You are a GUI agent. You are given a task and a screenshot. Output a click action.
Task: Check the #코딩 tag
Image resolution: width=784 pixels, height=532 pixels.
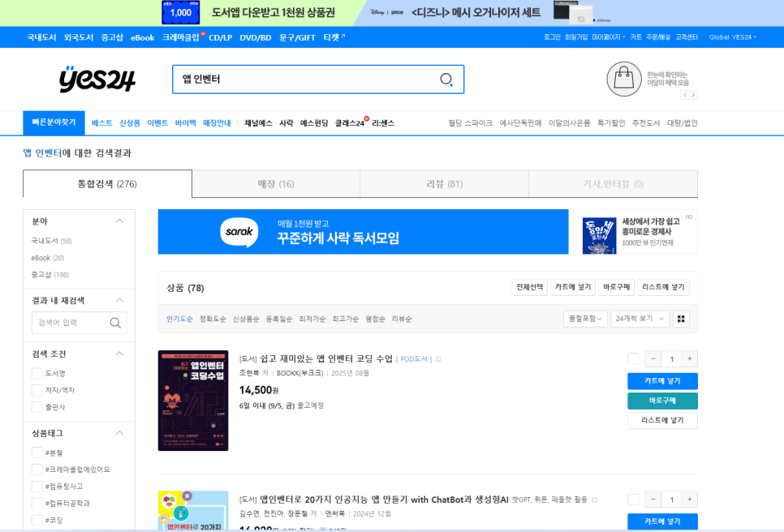click(37, 520)
